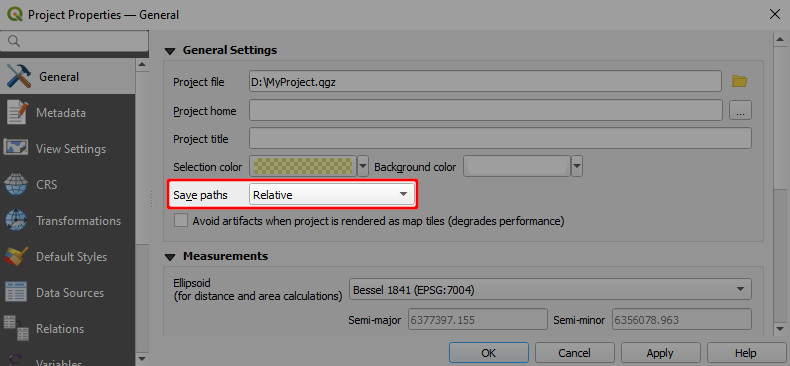790x366 pixels.
Task: Go to the CRS page
Action: click(68, 185)
